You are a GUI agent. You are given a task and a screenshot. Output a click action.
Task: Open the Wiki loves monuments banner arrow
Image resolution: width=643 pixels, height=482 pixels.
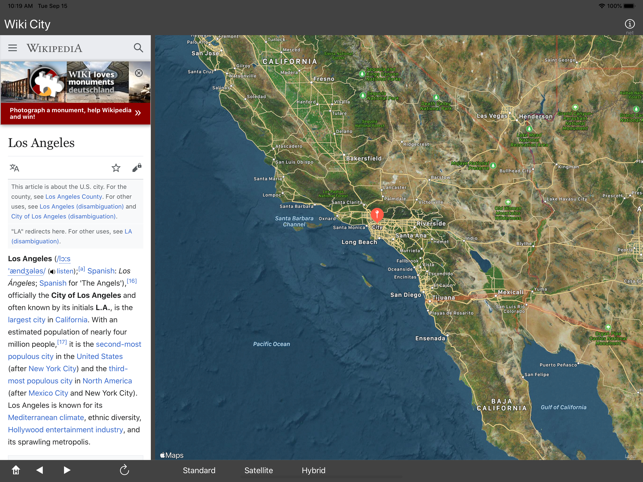coord(138,113)
